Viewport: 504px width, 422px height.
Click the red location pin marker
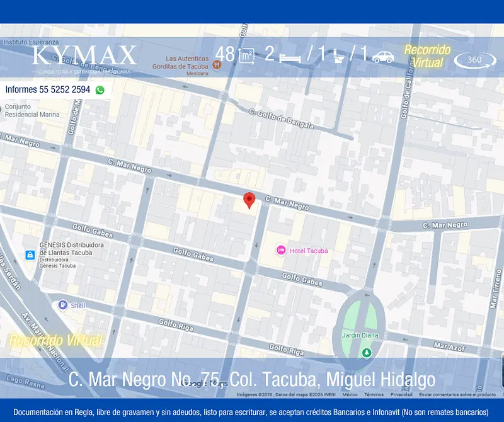249,200
